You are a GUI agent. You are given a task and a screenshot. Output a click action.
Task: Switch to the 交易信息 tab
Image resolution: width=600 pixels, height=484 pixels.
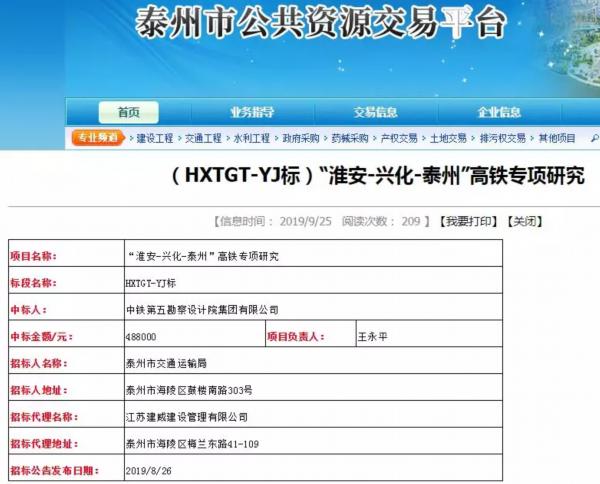tap(375, 112)
